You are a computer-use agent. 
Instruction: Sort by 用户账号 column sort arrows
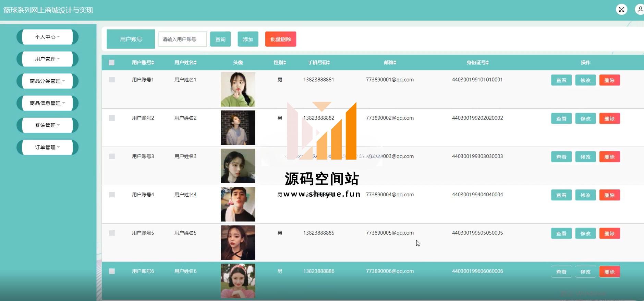(x=153, y=62)
